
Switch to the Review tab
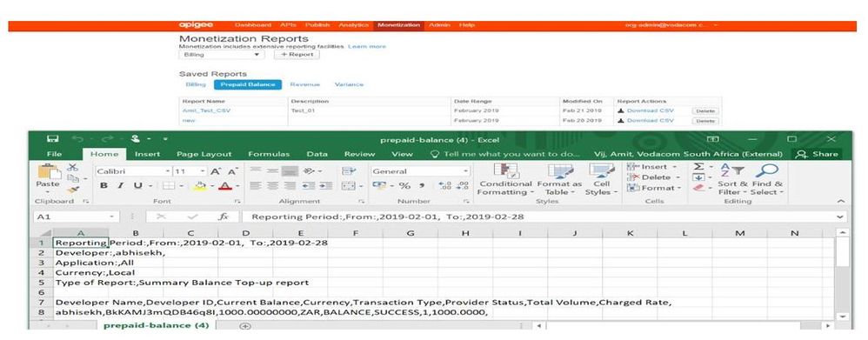360,154
